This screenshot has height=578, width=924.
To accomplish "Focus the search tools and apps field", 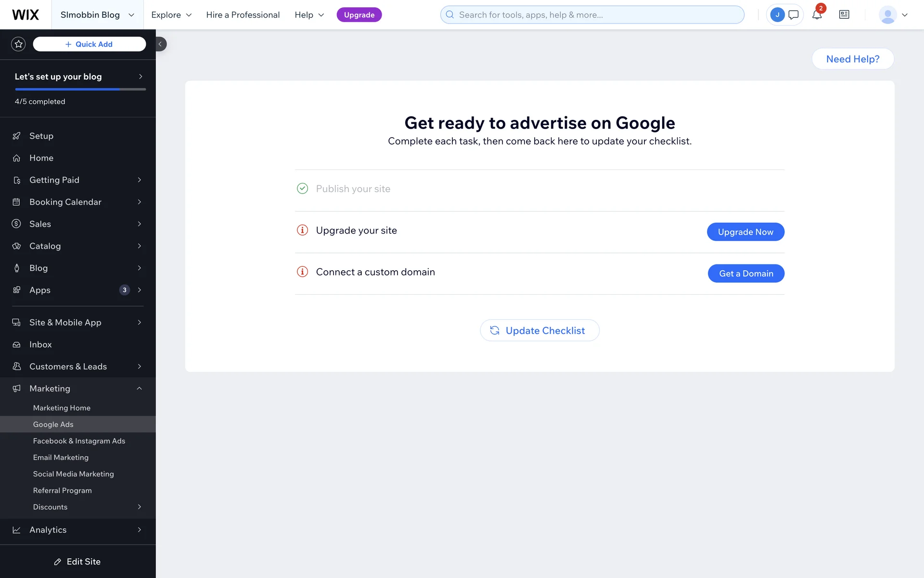I will (592, 14).
